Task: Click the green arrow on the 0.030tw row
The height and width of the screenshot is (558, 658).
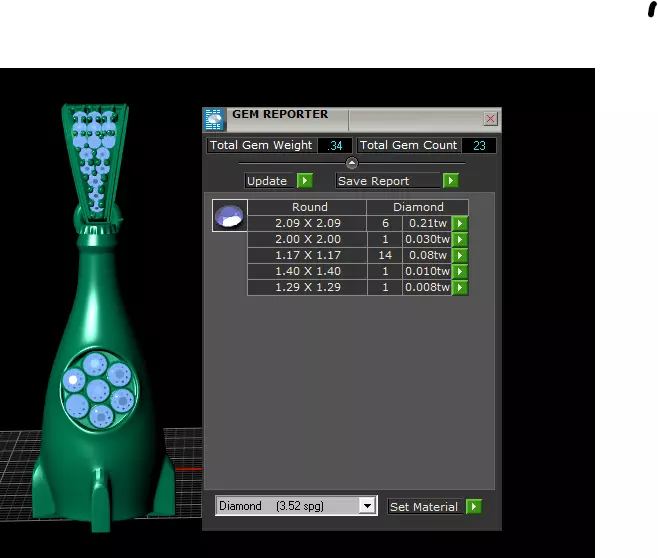Action: point(460,239)
